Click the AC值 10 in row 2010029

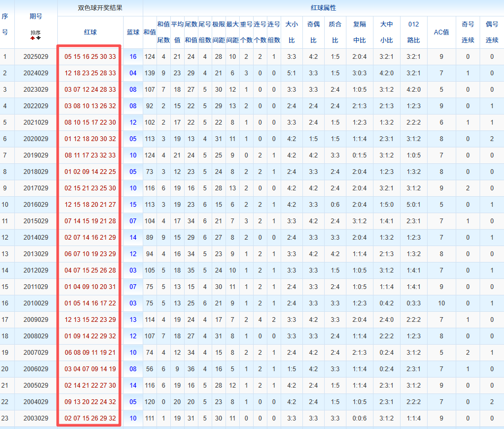pyautogui.click(x=441, y=303)
